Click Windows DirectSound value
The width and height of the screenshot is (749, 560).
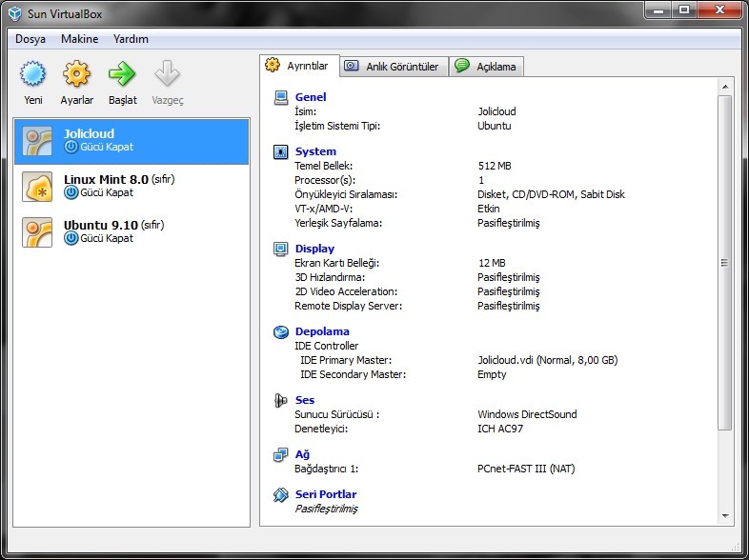point(527,414)
